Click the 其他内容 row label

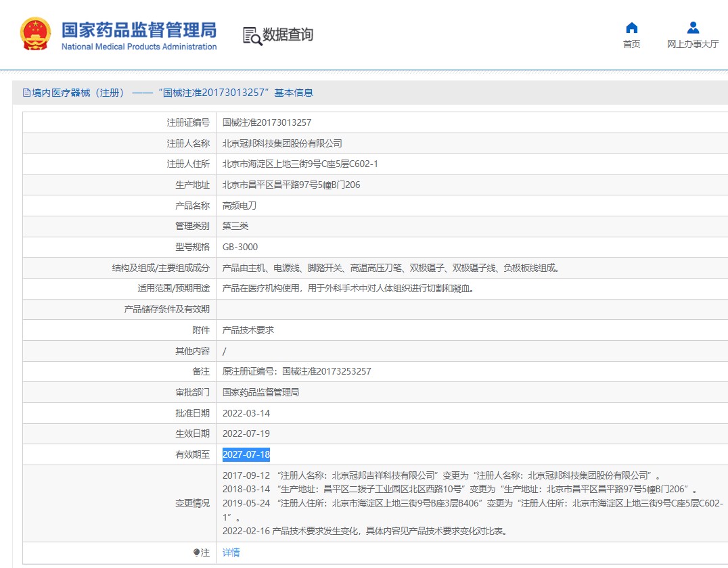(x=192, y=351)
